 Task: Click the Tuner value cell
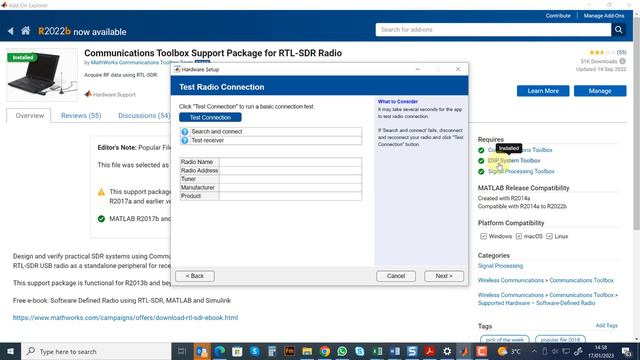click(x=290, y=179)
